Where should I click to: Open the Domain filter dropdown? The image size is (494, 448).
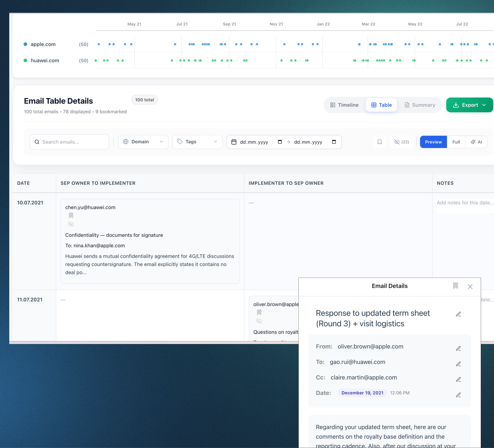tap(143, 142)
